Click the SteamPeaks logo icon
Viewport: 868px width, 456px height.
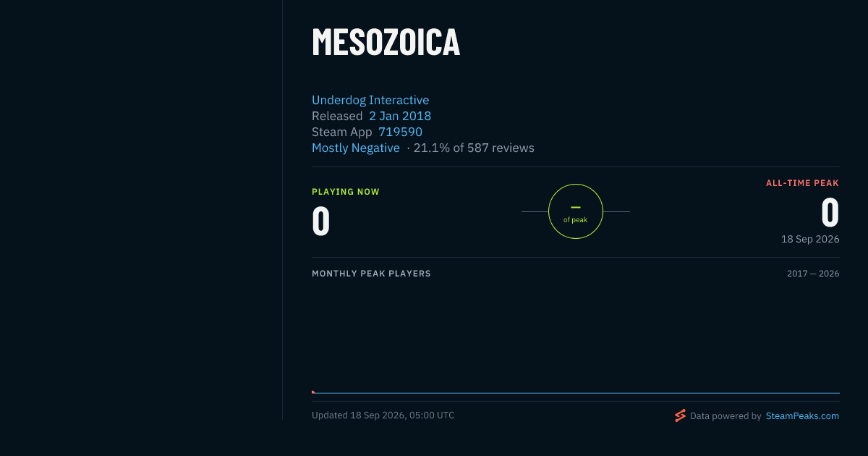point(680,415)
